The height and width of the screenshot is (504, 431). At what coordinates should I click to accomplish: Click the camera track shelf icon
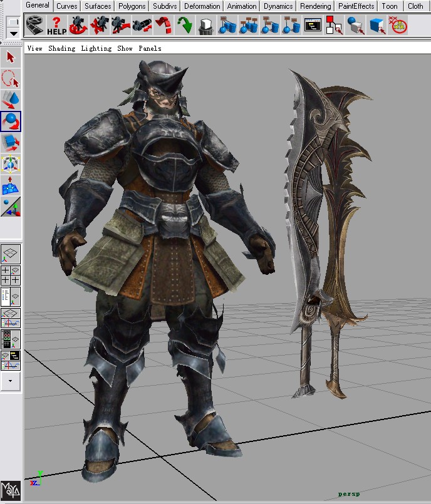tap(100, 25)
